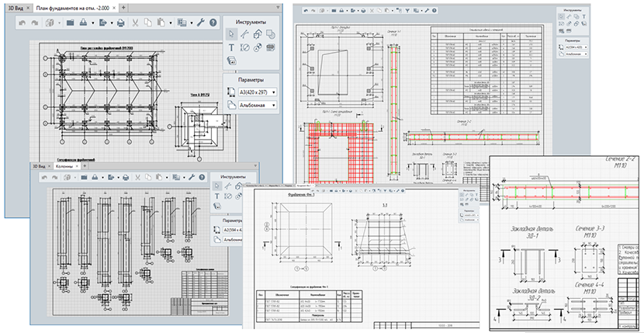Viewport: 644px width, 333px height.
Task: Expand layout dropdown arrow in foundation plan toolbar
Action: tap(192, 23)
